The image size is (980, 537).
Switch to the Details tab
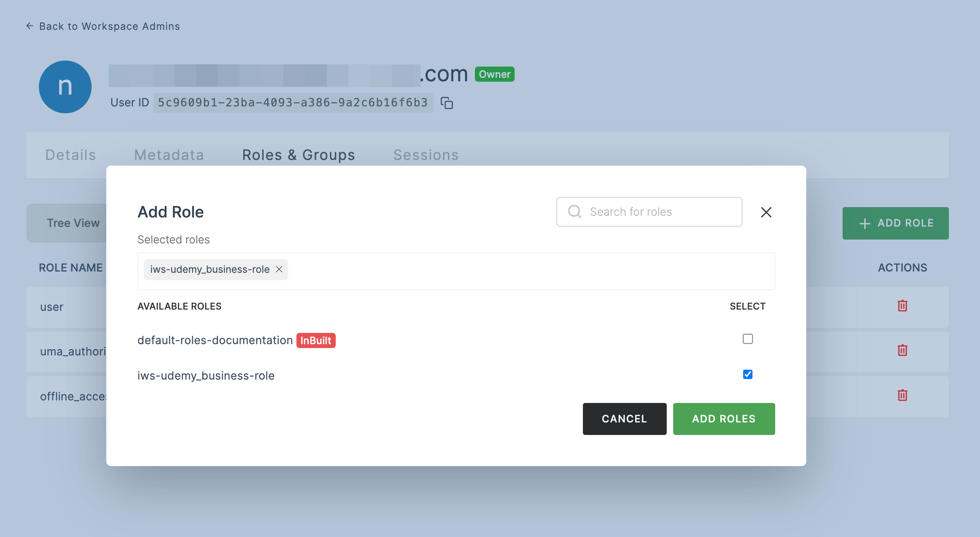coord(71,155)
